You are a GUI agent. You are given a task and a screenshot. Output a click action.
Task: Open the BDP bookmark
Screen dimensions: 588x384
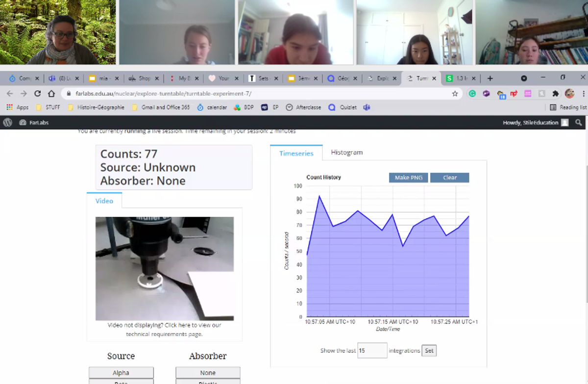[x=244, y=107]
